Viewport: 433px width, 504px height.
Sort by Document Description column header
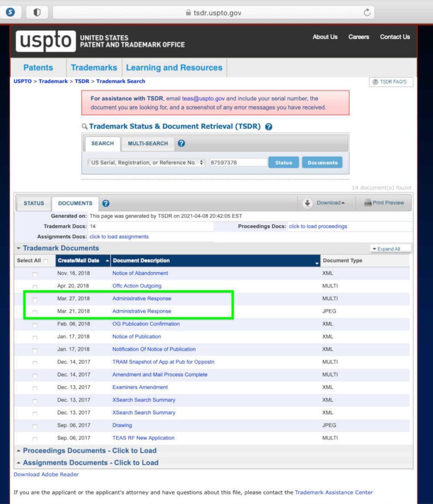pos(215,261)
